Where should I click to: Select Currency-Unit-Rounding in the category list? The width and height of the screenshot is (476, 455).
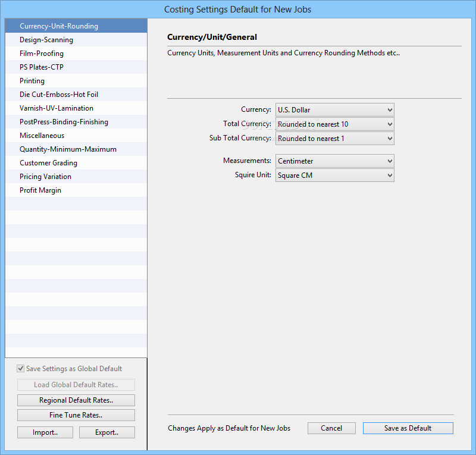click(76, 26)
